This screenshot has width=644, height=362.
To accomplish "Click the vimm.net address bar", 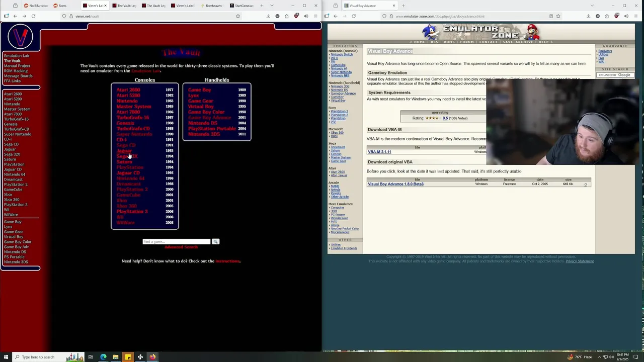I will 151,16.
